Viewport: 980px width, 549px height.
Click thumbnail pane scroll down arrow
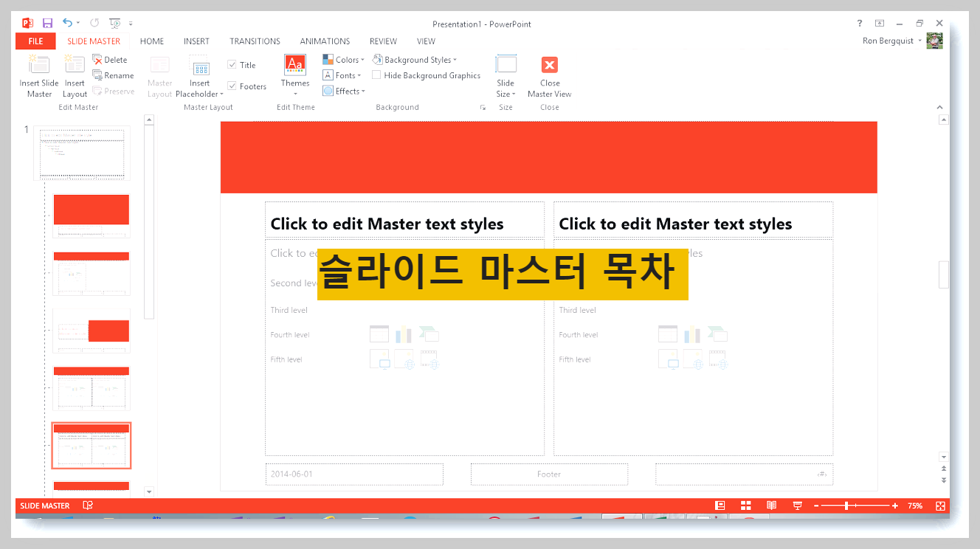149,491
